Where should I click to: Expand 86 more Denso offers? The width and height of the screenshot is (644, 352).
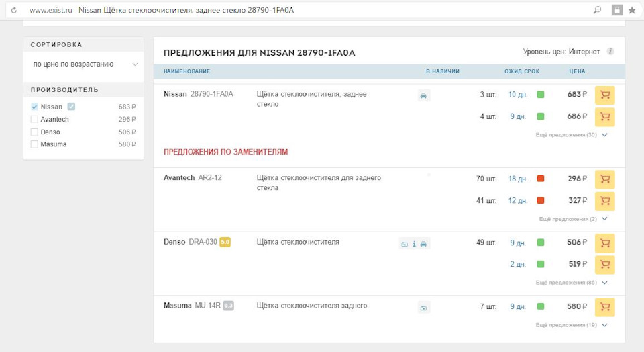pyautogui.click(x=572, y=283)
